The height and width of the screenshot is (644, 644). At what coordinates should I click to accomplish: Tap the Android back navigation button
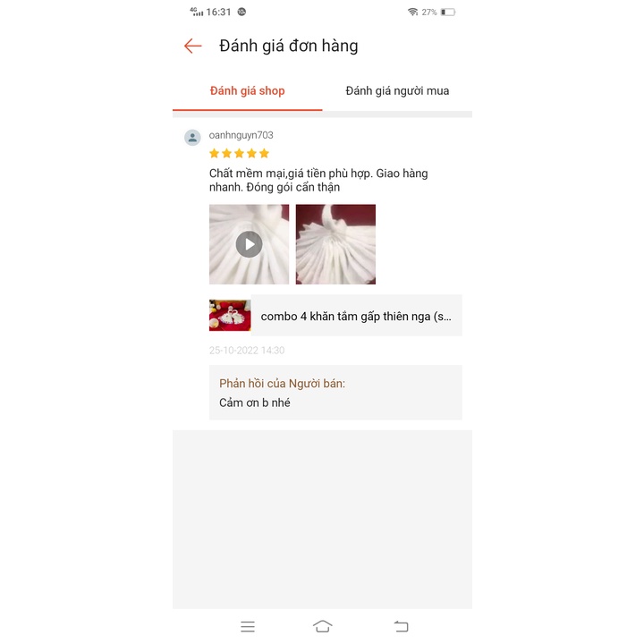point(401,626)
